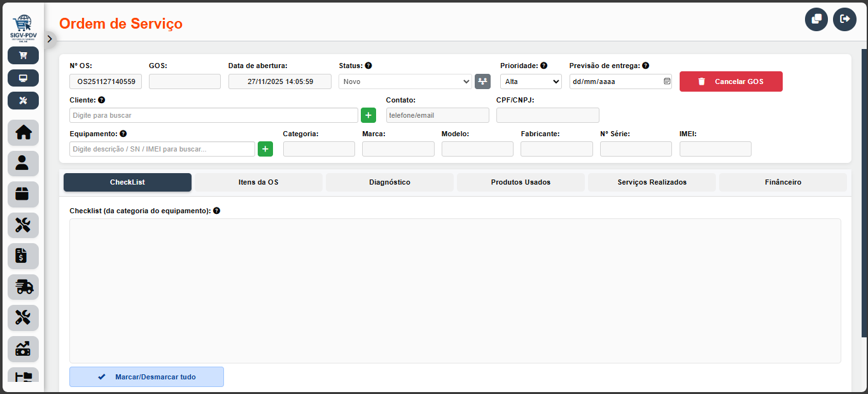Click the user profile sidebar icon

(x=23, y=164)
